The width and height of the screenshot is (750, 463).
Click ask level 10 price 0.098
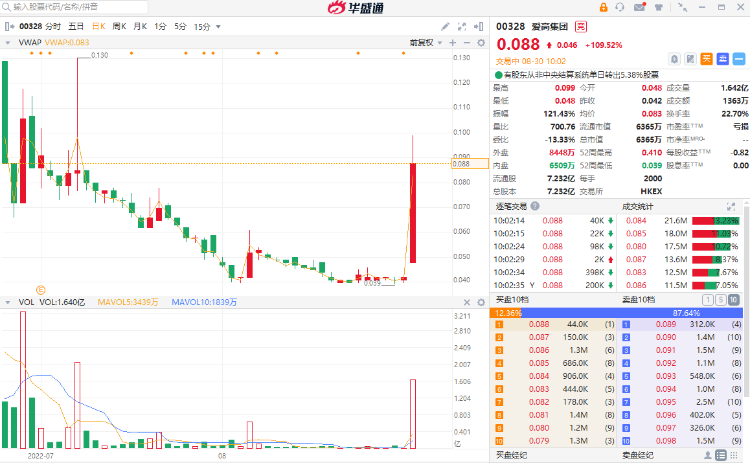tap(666, 441)
